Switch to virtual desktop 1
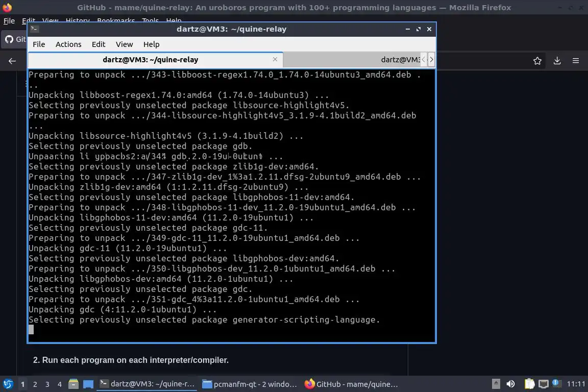The height and width of the screenshot is (392, 588). click(23, 384)
